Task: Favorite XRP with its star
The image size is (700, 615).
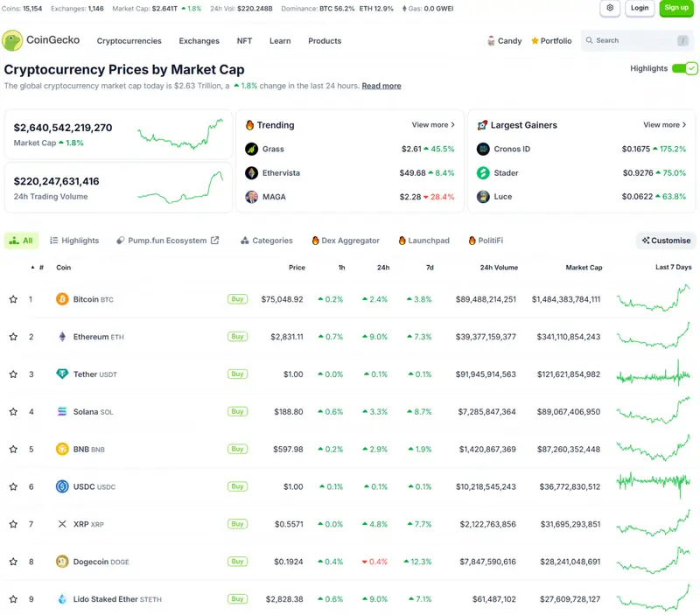Action: click(13, 524)
